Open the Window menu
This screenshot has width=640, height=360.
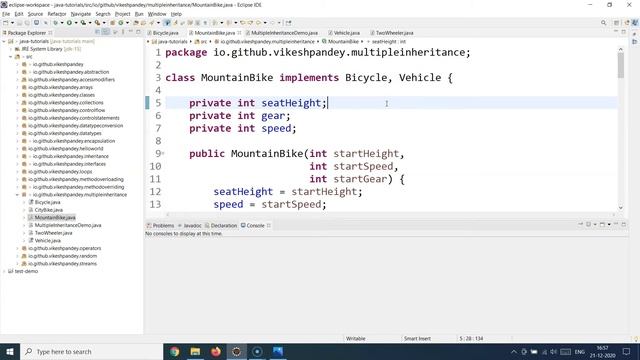click(x=157, y=14)
